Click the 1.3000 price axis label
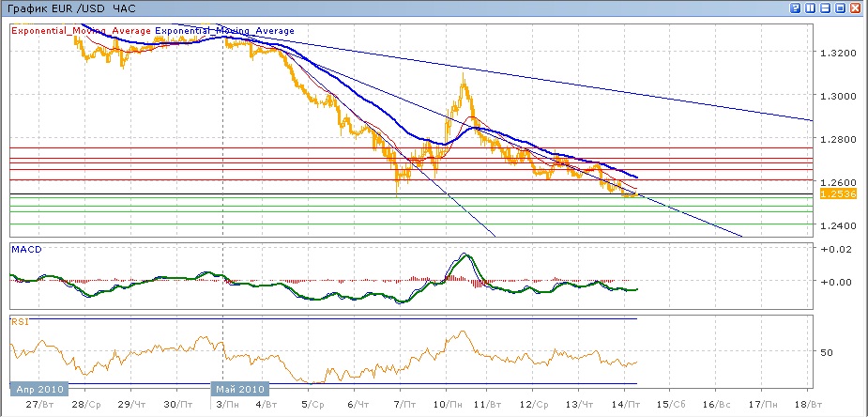 click(836, 96)
